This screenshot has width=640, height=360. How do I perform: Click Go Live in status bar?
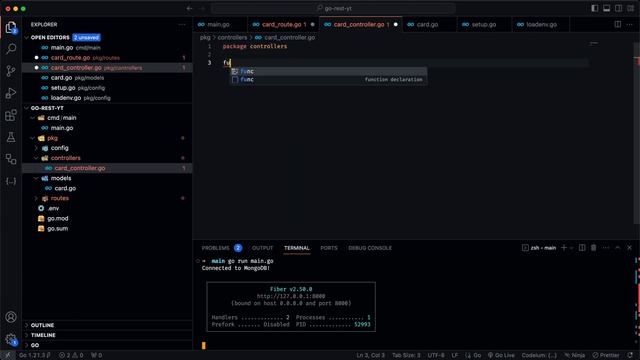[501, 355]
